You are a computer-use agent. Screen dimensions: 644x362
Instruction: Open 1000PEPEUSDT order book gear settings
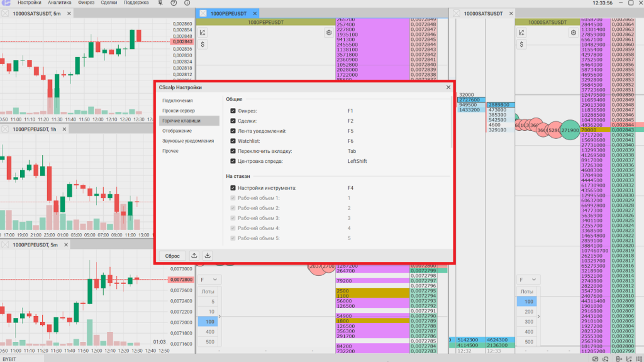pos(328,33)
